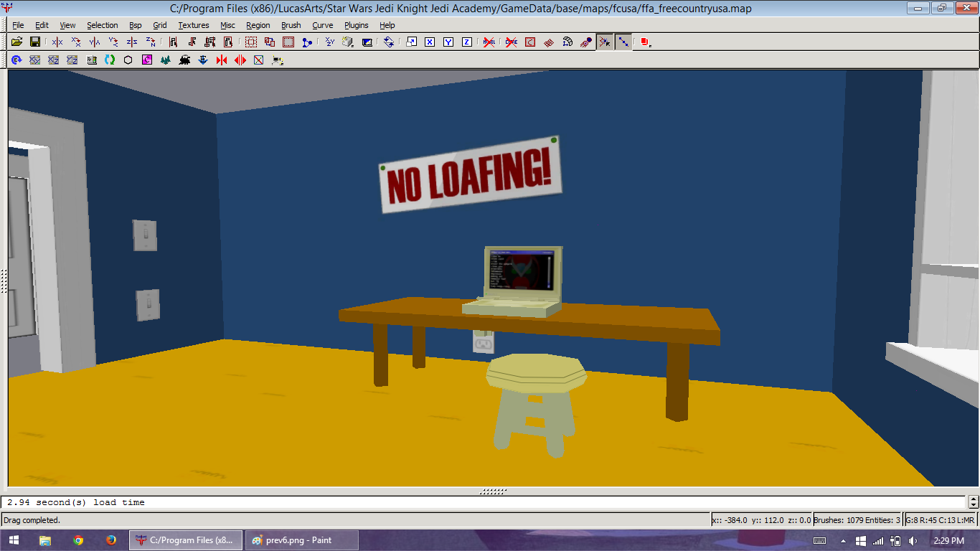Open the File menu
Image resolution: width=980 pixels, height=551 pixels.
(18, 25)
